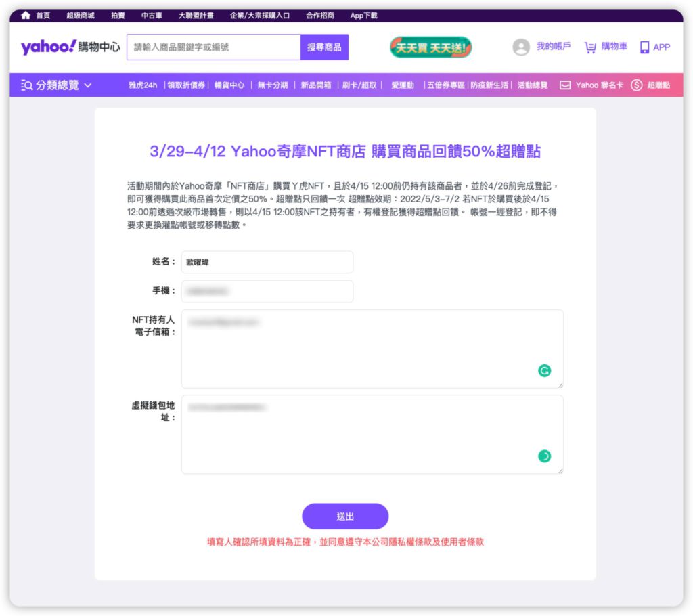Select 五倍券專區 in nav bar
The width and height of the screenshot is (693, 616).
(x=446, y=85)
